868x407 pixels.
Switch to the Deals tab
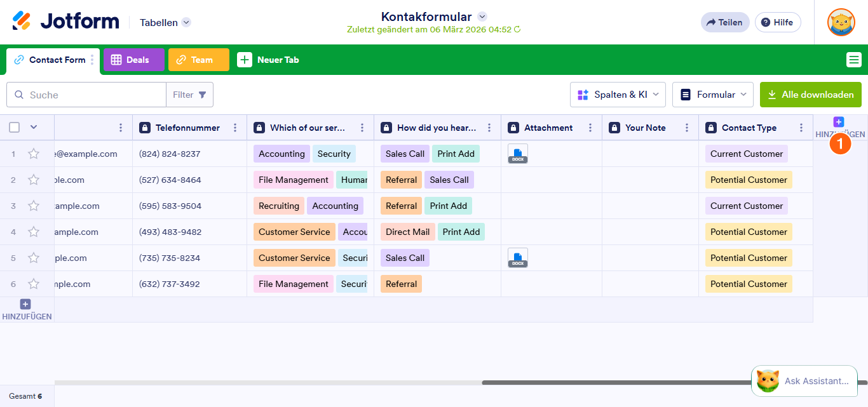click(133, 59)
